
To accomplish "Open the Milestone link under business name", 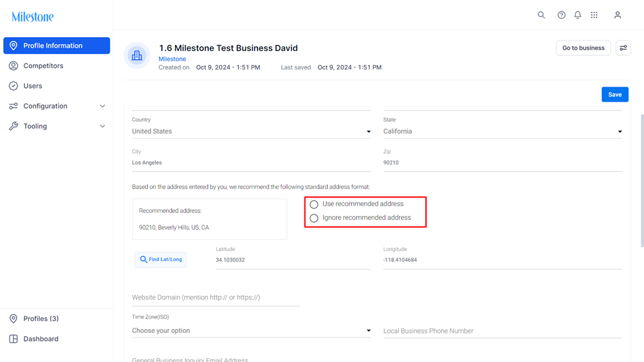I will tap(172, 59).
